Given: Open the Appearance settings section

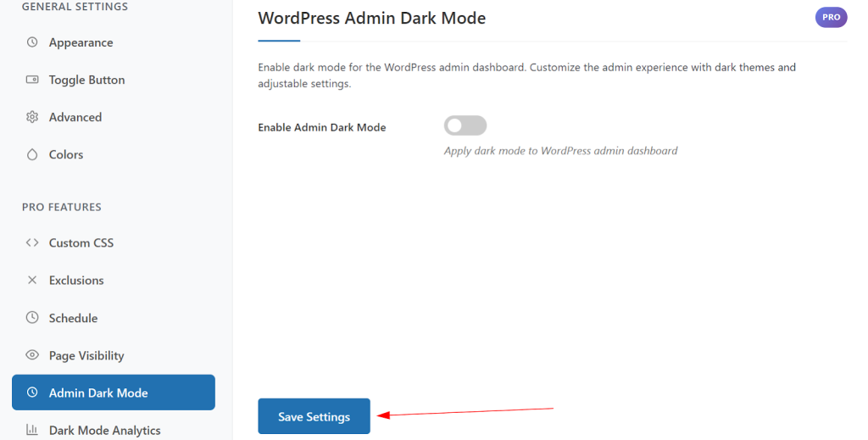Looking at the screenshot, I should pyautogui.click(x=81, y=42).
